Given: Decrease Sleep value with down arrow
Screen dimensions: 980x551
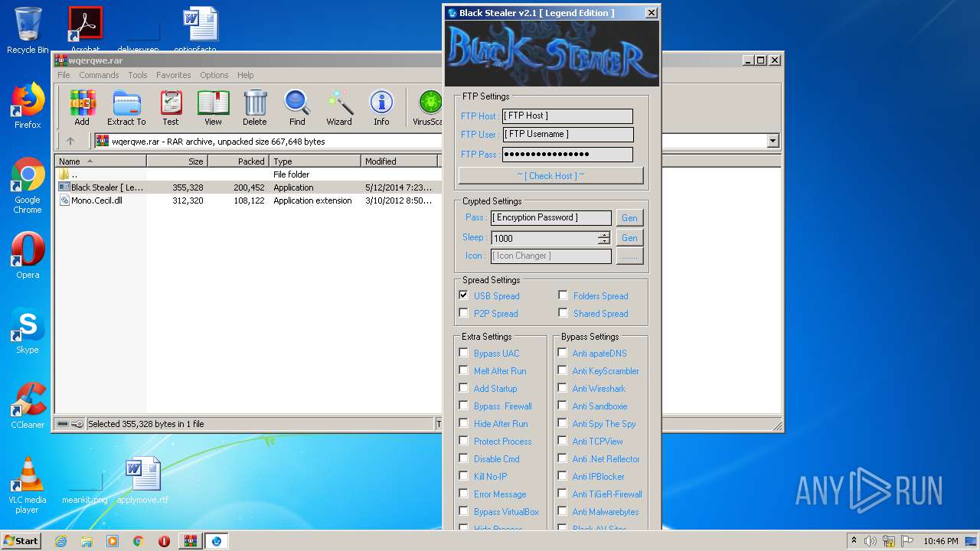Looking at the screenshot, I should tap(604, 241).
